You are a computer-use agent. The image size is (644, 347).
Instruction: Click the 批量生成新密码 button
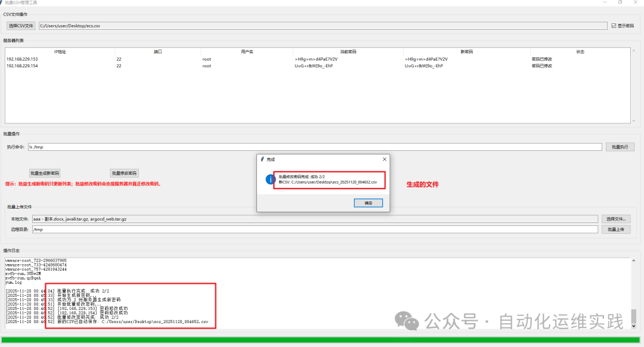[44, 173]
